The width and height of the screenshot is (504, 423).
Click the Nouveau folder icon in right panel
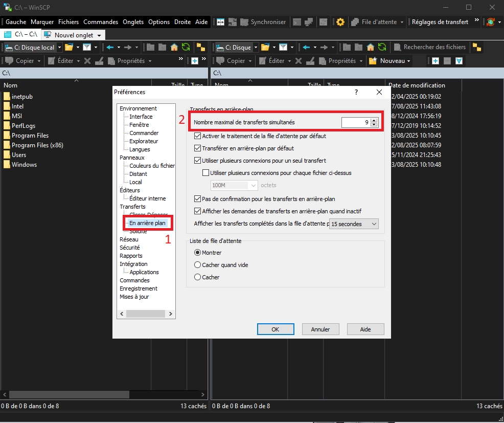click(x=373, y=61)
